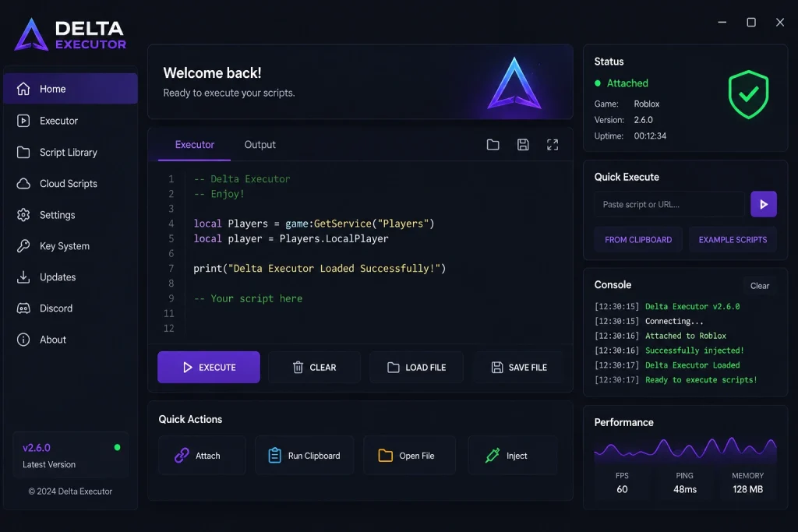
Task: Click FROM CLIPBOARD button
Action: pos(638,240)
